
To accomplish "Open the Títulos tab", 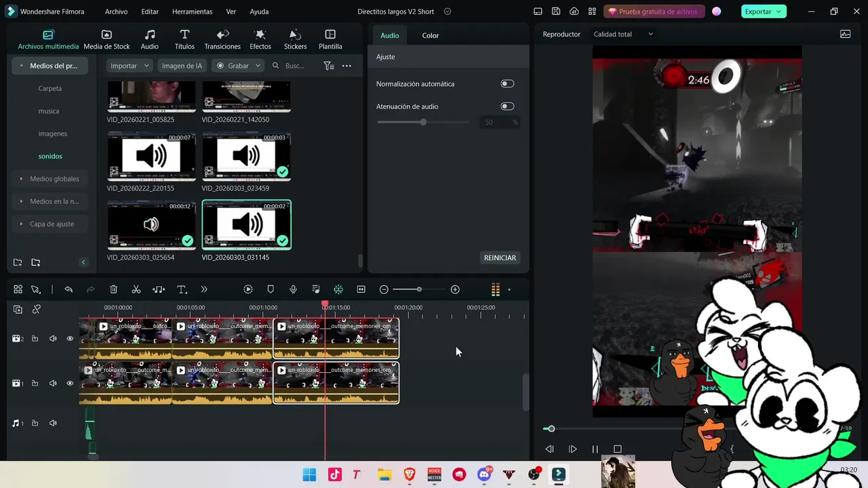I will [x=184, y=40].
